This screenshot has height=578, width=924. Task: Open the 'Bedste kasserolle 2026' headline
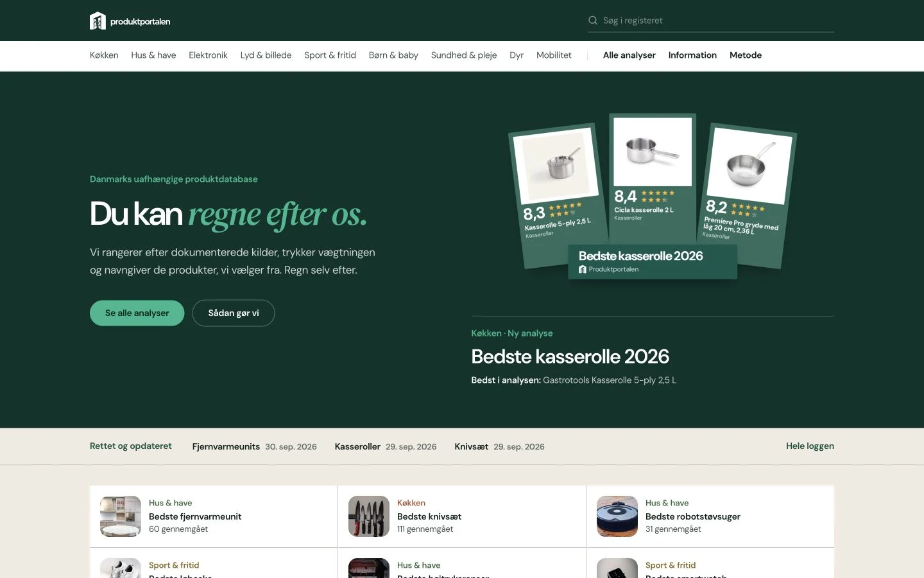[570, 356]
